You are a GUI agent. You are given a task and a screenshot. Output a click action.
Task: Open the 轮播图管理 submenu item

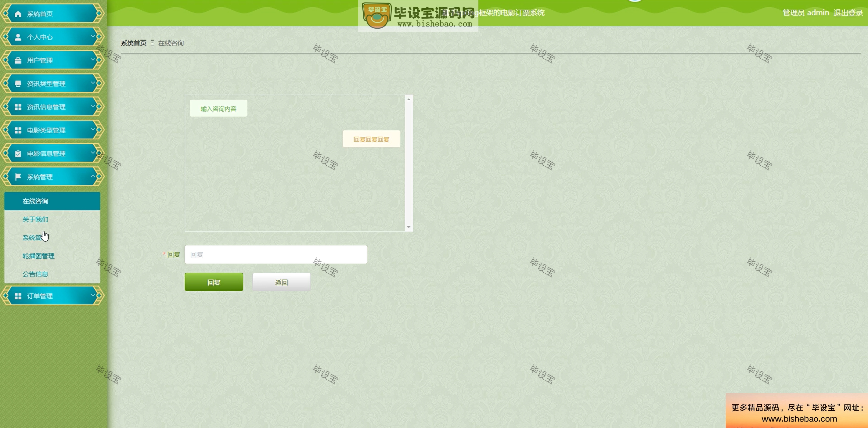pos(52,256)
